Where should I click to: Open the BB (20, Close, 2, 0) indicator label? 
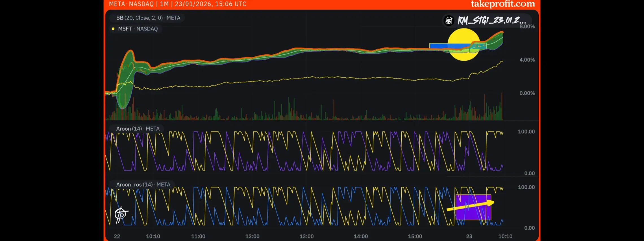pos(148,18)
